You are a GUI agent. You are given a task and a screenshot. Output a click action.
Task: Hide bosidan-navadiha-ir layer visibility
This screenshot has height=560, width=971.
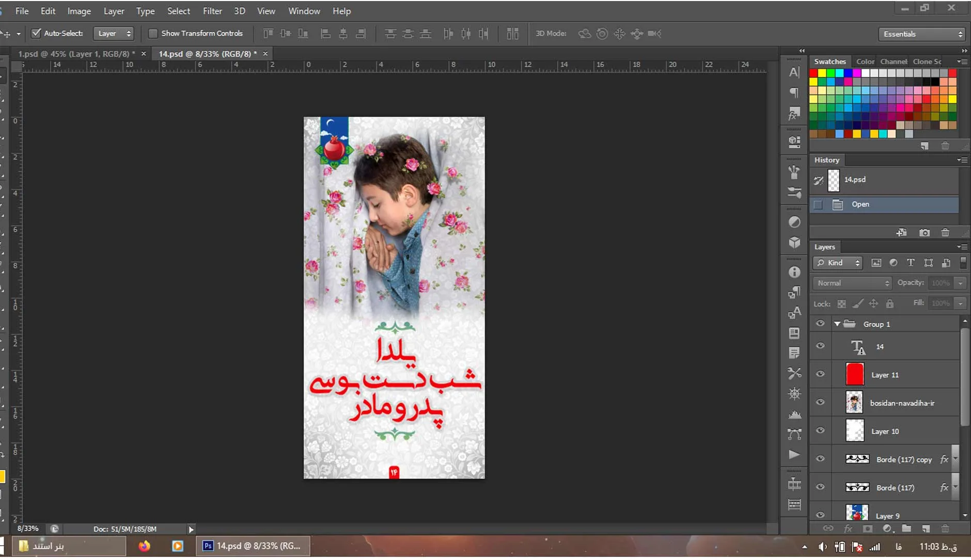click(820, 403)
